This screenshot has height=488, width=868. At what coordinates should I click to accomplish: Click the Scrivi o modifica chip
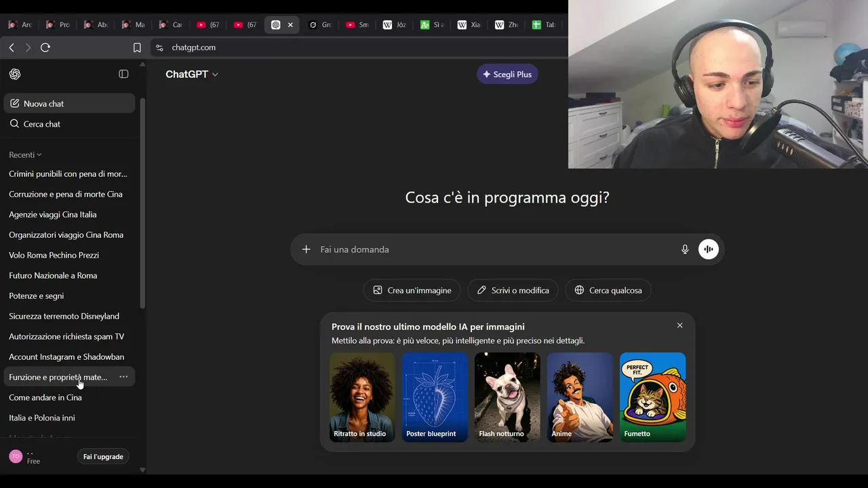coord(513,290)
